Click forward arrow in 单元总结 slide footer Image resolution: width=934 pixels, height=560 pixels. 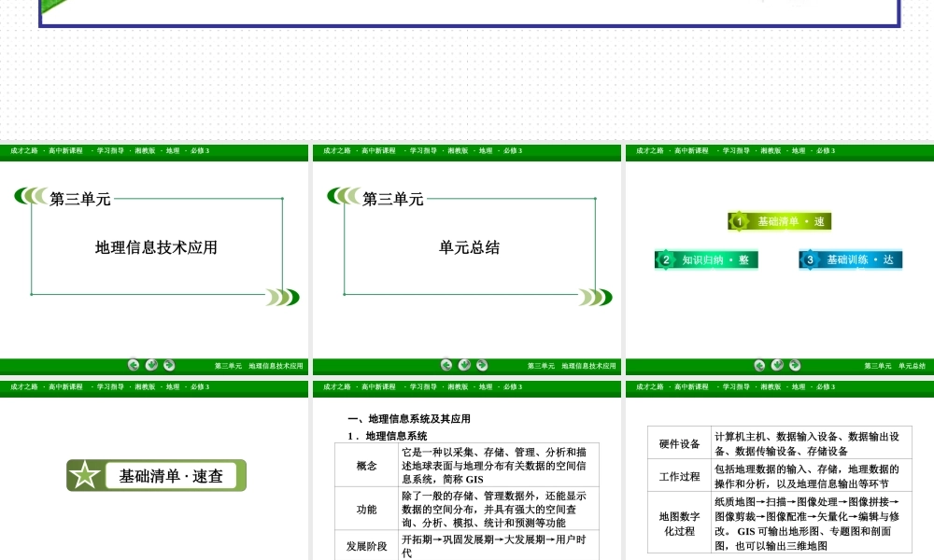click(480, 366)
